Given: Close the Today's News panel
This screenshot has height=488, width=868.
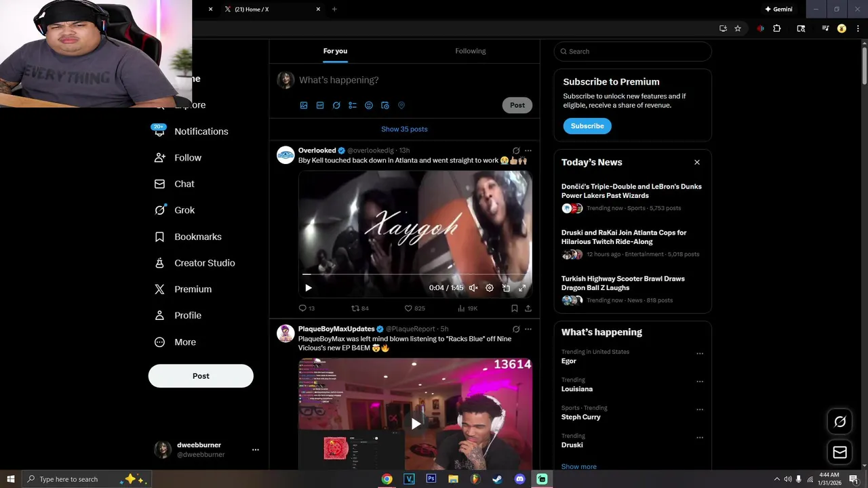Looking at the screenshot, I should [x=697, y=163].
